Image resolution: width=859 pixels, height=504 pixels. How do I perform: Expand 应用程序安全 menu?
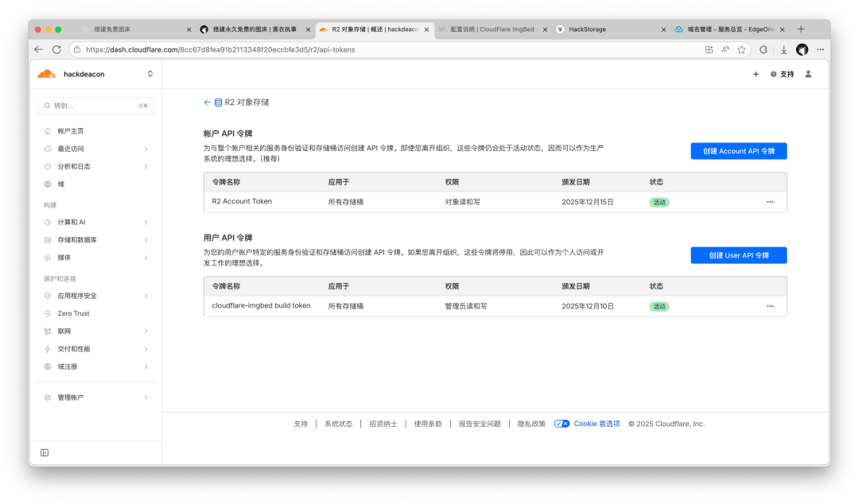click(x=96, y=296)
